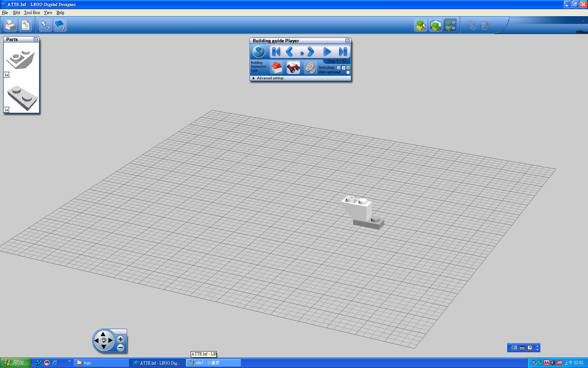This screenshot has width=588, height=368.
Task: Open language bar help icon
Action: tap(530, 348)
